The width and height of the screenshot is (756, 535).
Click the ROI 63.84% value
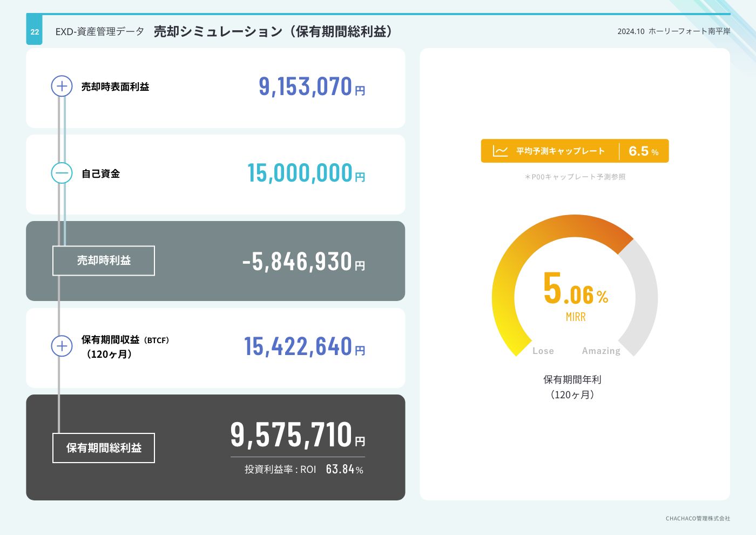(344, 469)
